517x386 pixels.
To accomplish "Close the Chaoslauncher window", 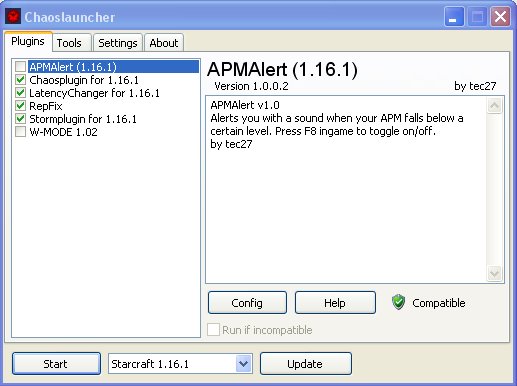I will pos(500,17).
